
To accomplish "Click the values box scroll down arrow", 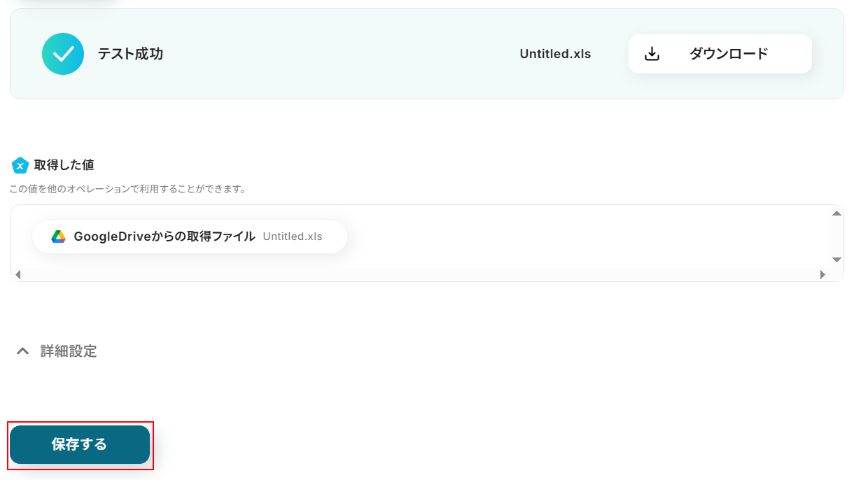I will [836, 259].
